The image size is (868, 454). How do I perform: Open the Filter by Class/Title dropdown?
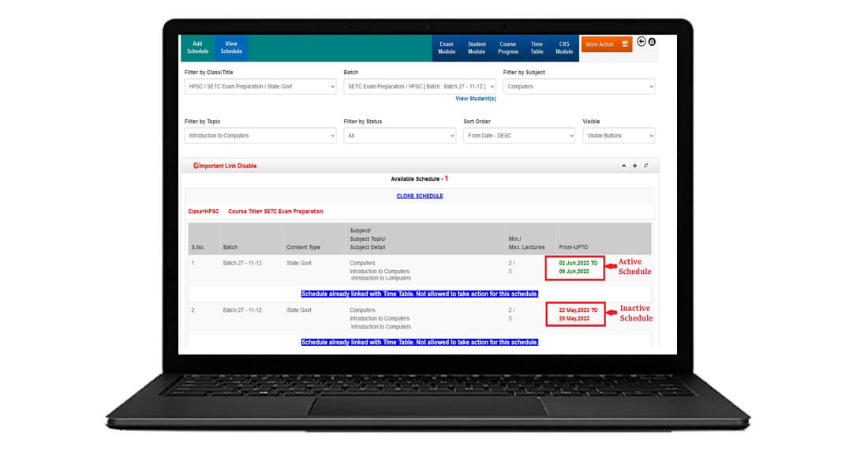click(260, 86)
